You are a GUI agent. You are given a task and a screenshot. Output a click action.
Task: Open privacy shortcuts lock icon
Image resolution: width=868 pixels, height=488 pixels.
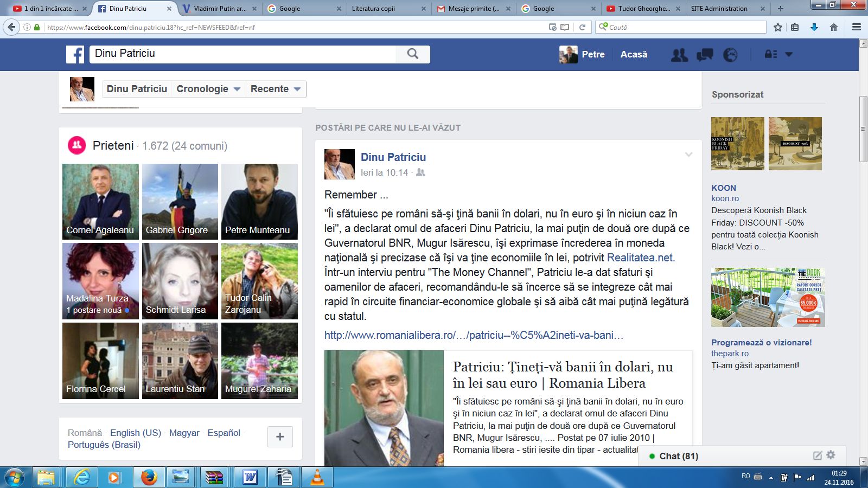point(770,54)
